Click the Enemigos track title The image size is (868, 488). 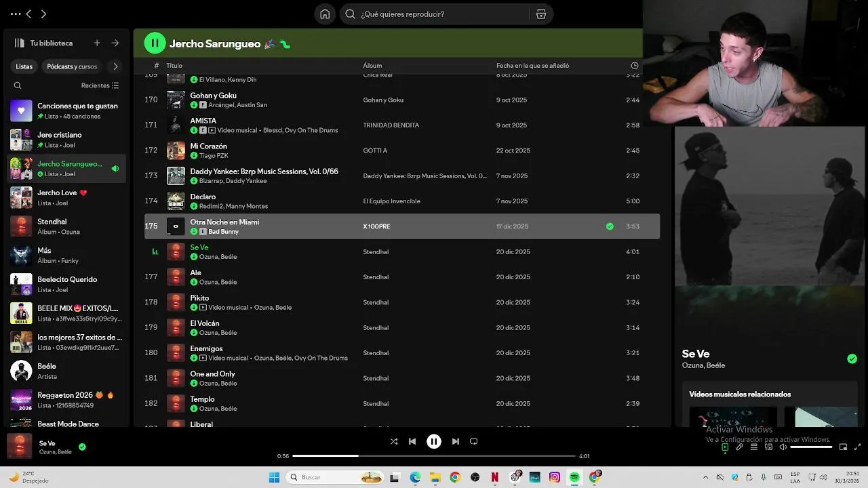pyautogui.click(x=206, y=348)
